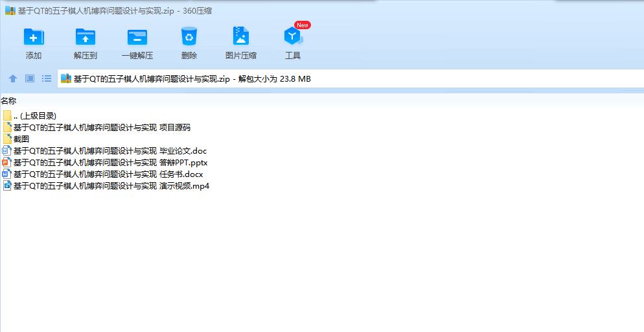
Task: Click the 解压到 (Extract to) icon
Action: point(86,36)
